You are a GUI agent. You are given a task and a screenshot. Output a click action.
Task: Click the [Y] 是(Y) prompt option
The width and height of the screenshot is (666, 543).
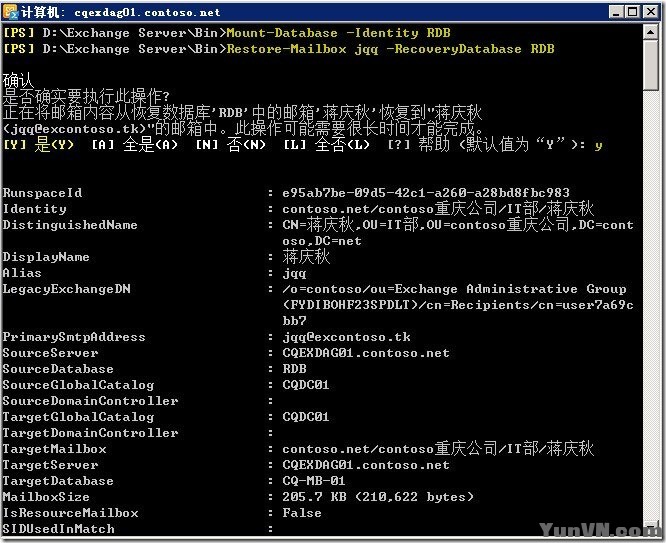click(39, 145)
